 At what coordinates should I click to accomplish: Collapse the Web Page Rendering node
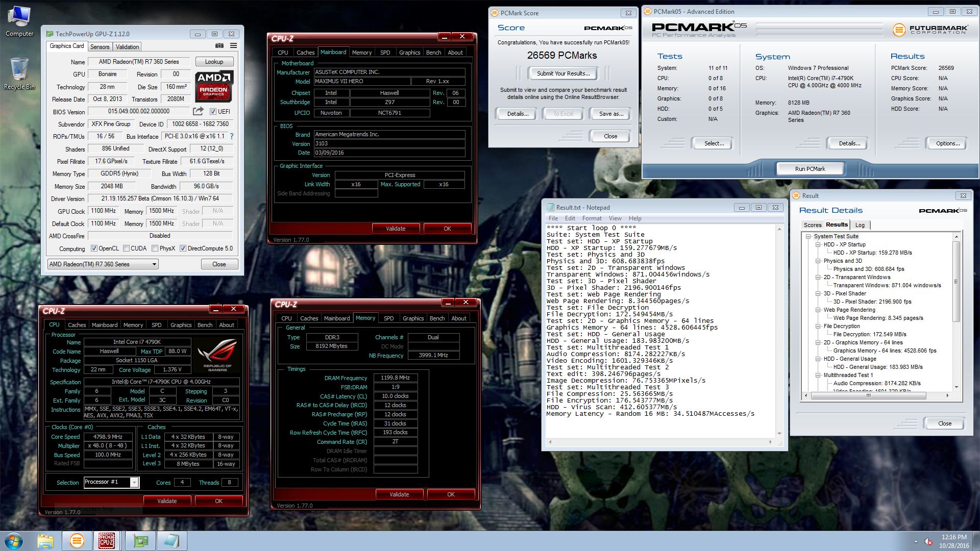818,310
